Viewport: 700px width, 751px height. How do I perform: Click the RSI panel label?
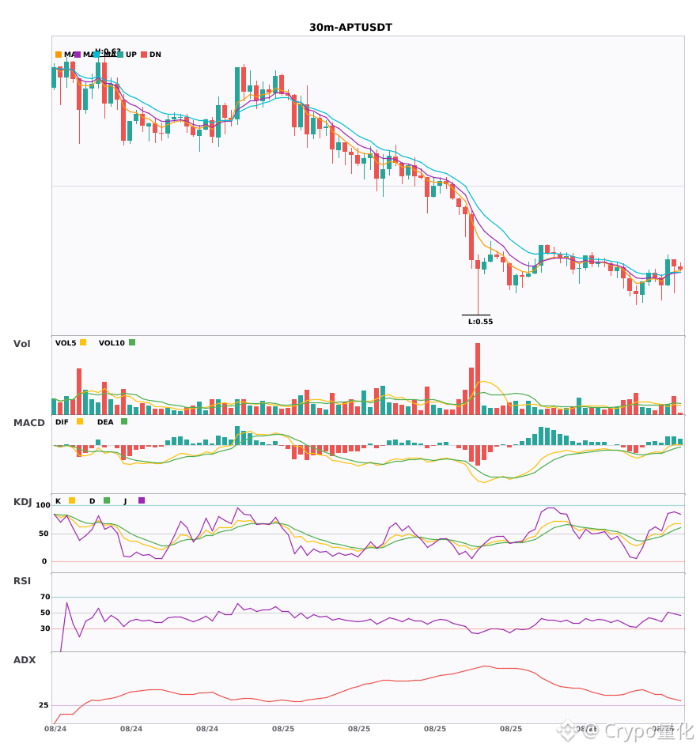[x=22, y=581]
